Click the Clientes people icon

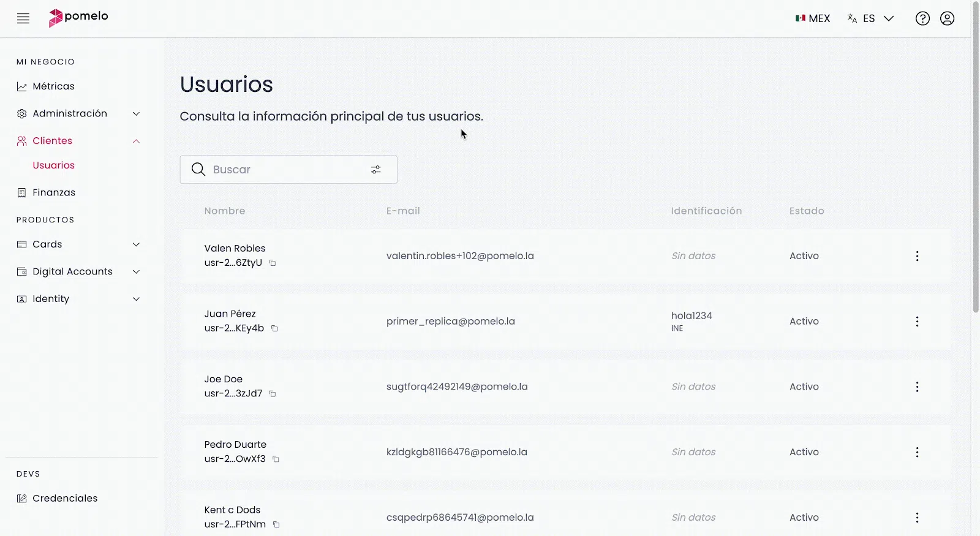click(22, 141)
